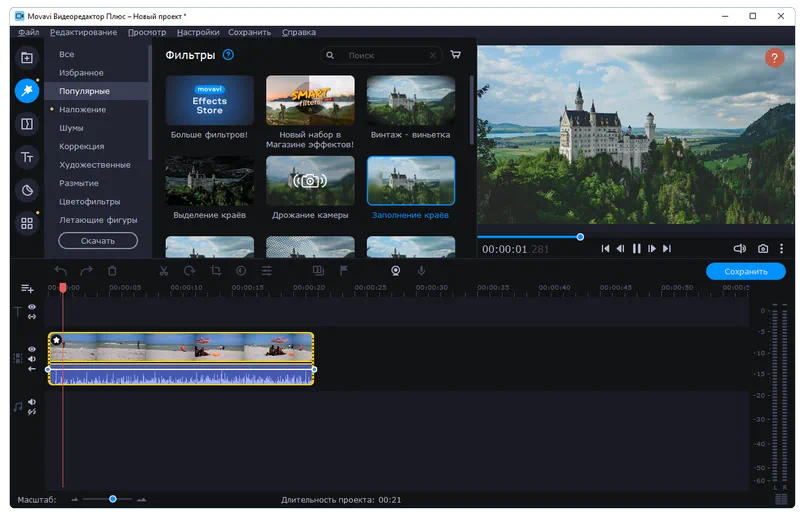The width and height of the screenshot is (800, 513).
Task: Open the Настройки menu
Action: coord(198,33)
